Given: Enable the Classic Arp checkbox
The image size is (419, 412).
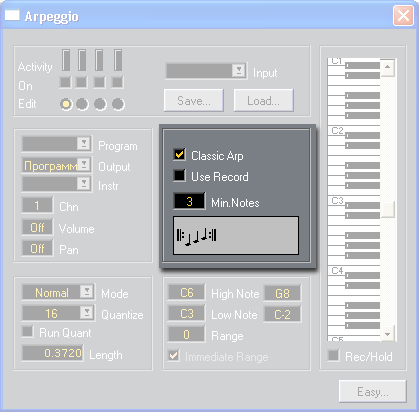Looking at the screenshot, I should pos(179,155).
